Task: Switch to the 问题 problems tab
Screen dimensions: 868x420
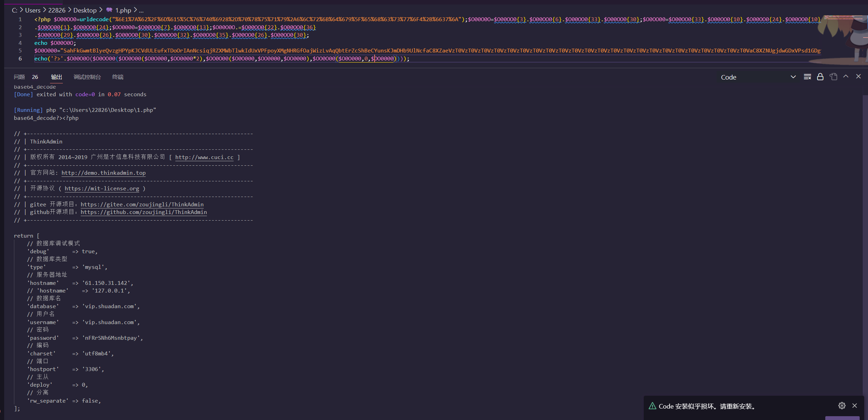Action: (x=19, y=77)
